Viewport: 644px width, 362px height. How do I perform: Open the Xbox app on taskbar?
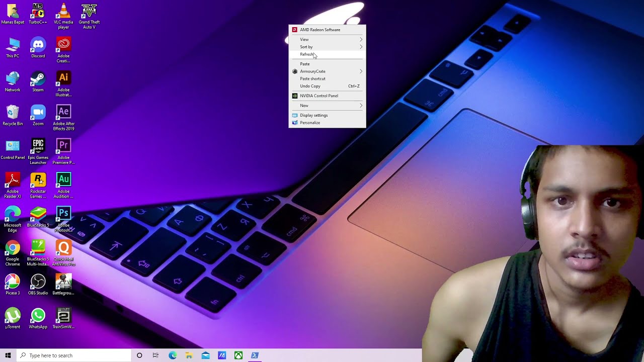point(238,355)
